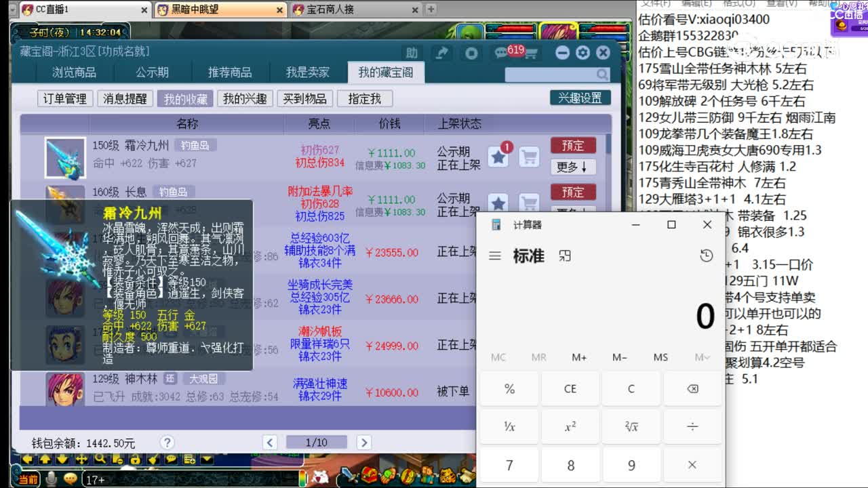Click the down arrow icon in game toolbar
Screen dimensions: 868x488
(63, 459)
